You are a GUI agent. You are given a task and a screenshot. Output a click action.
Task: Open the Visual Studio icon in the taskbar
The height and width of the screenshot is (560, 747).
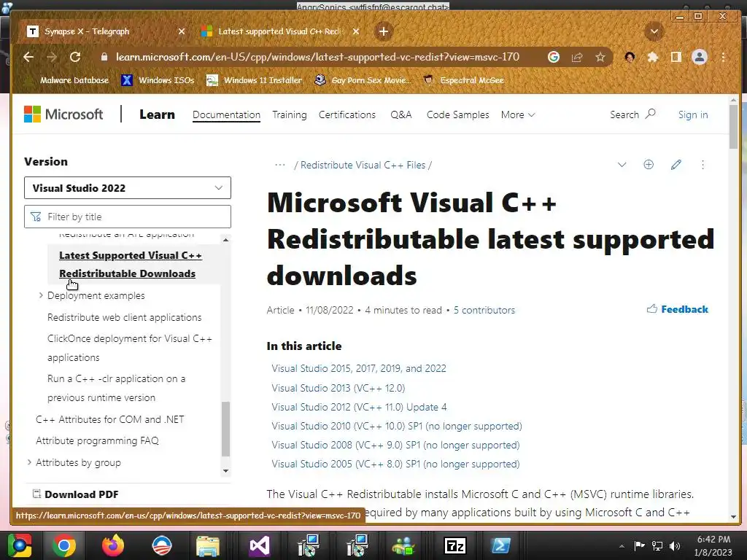pyautogui.click(x=260, y=545)
